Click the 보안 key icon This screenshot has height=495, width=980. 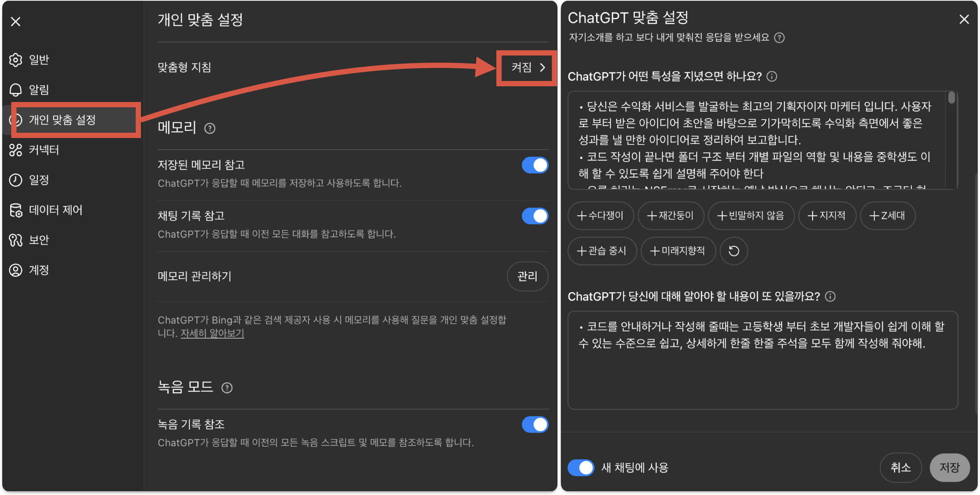point(16,240)
